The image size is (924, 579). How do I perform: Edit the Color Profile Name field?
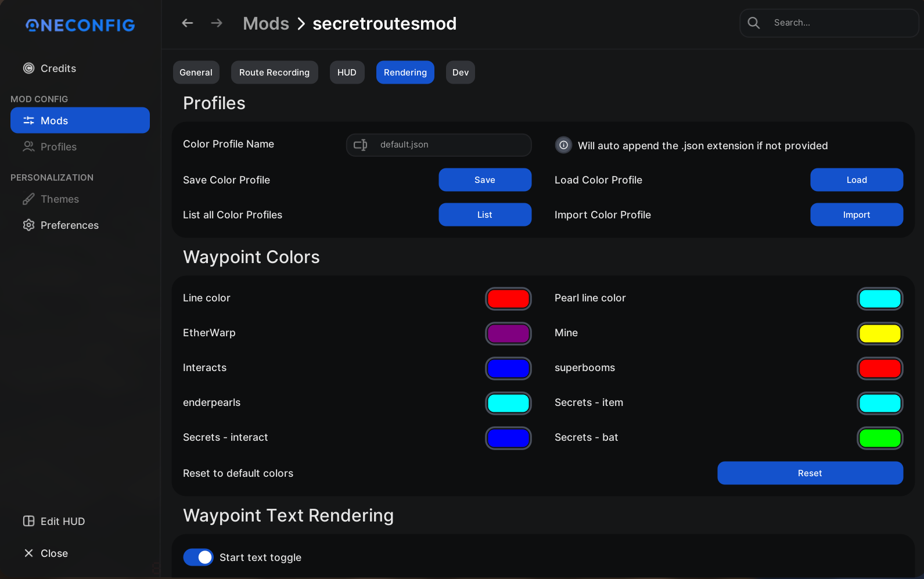point(439,145)
